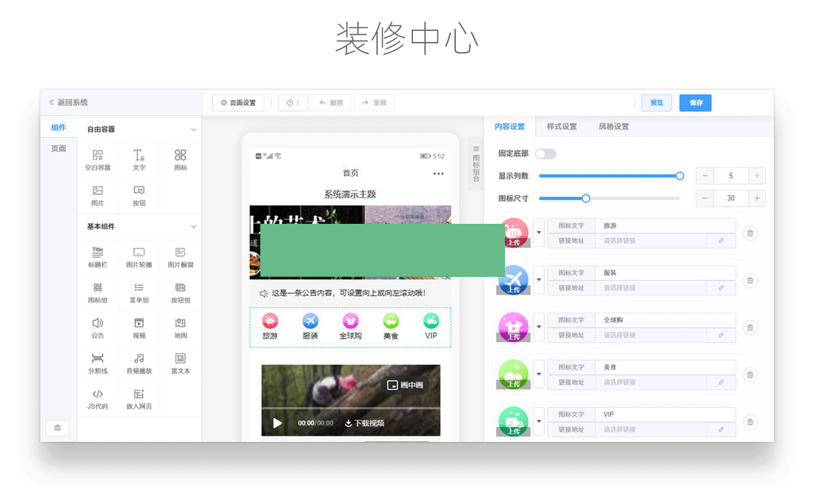This screenshot has height=504, width=813.
Task: Click the 图标文字 field containing 旅游
Action: point(665,225)
